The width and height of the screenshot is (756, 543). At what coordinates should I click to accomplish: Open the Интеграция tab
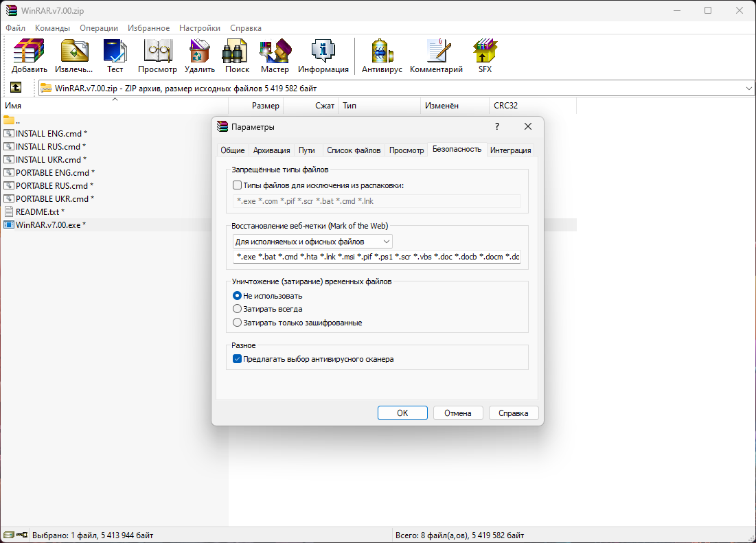tap(511, 150)
